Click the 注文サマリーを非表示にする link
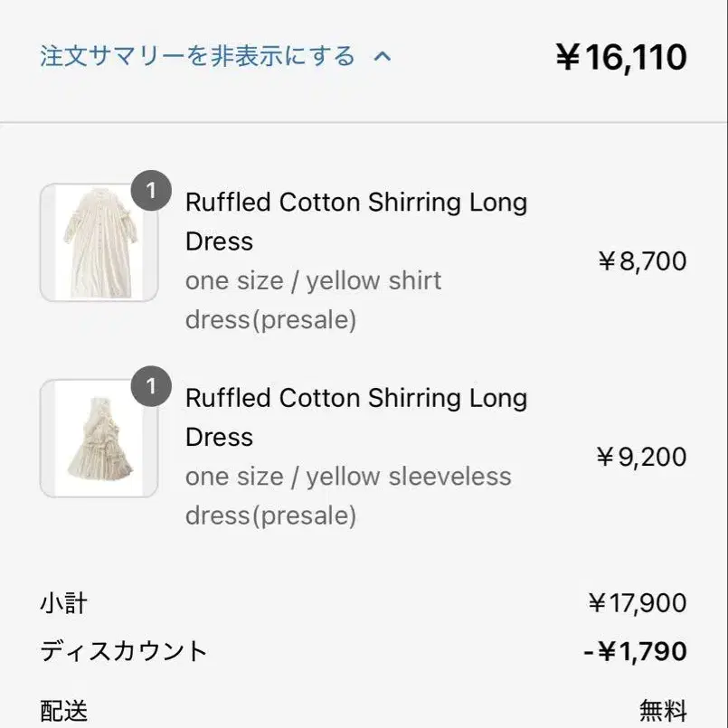 [x=197, y=56]
